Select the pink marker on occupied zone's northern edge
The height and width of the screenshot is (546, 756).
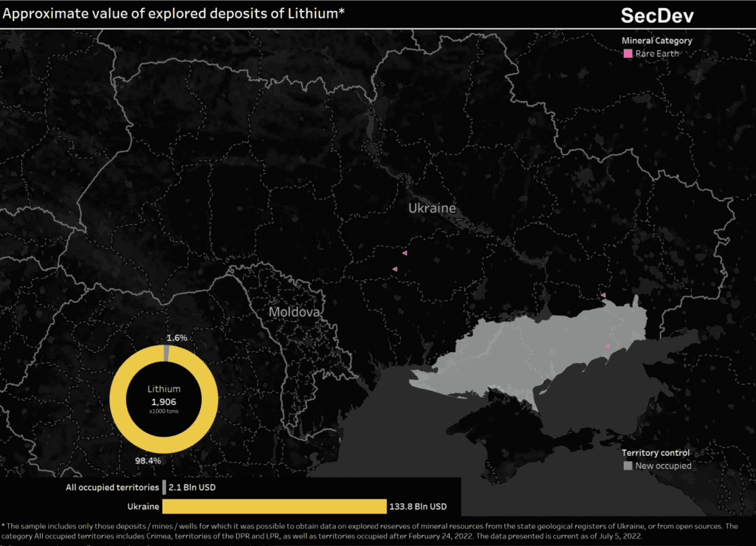tap(603, 295)
